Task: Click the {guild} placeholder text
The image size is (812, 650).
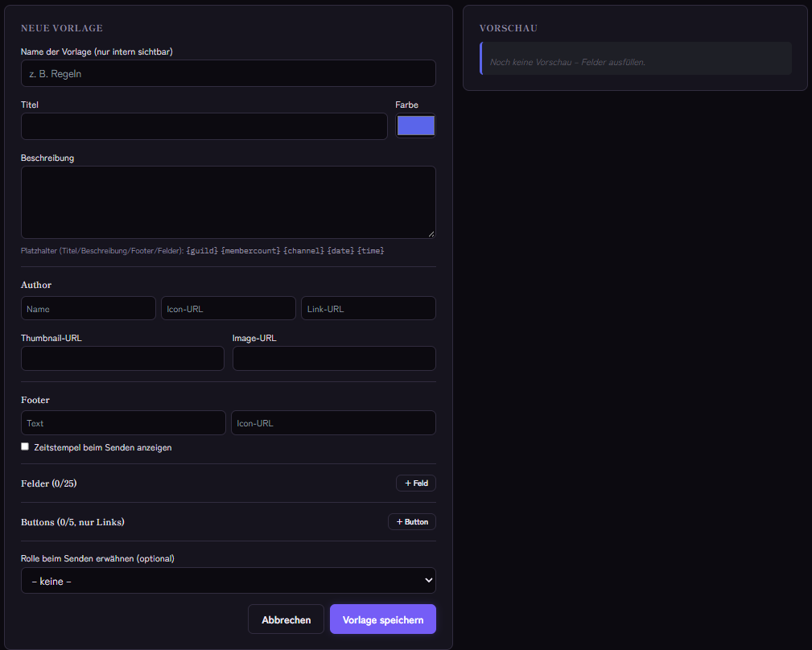Action: [x=202, y=250]
